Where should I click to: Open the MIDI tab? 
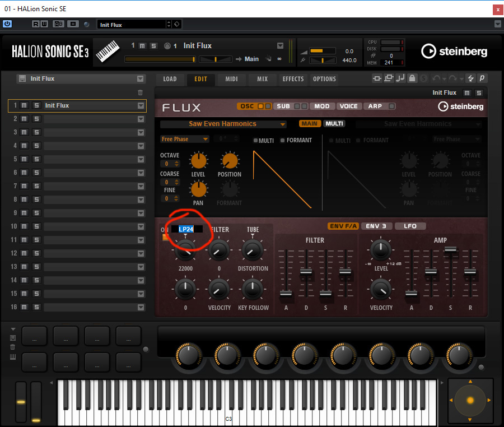pos(231,79)
